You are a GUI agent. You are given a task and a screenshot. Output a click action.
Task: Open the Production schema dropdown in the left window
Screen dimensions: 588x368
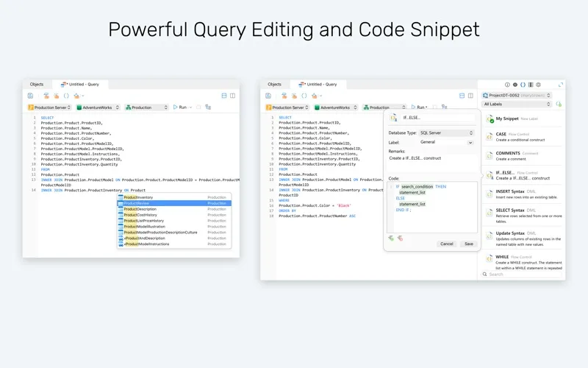(x=146, y=107)
